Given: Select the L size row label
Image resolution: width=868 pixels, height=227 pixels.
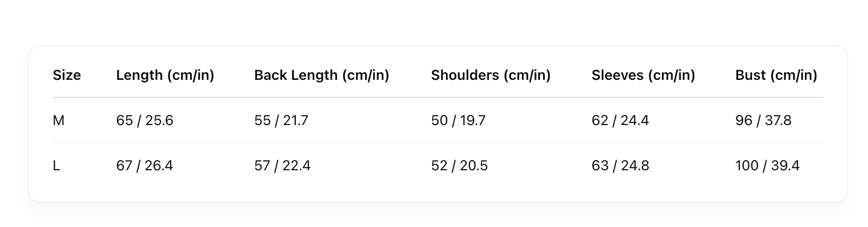Looking at the screenshot, I should tap(57, 166).
